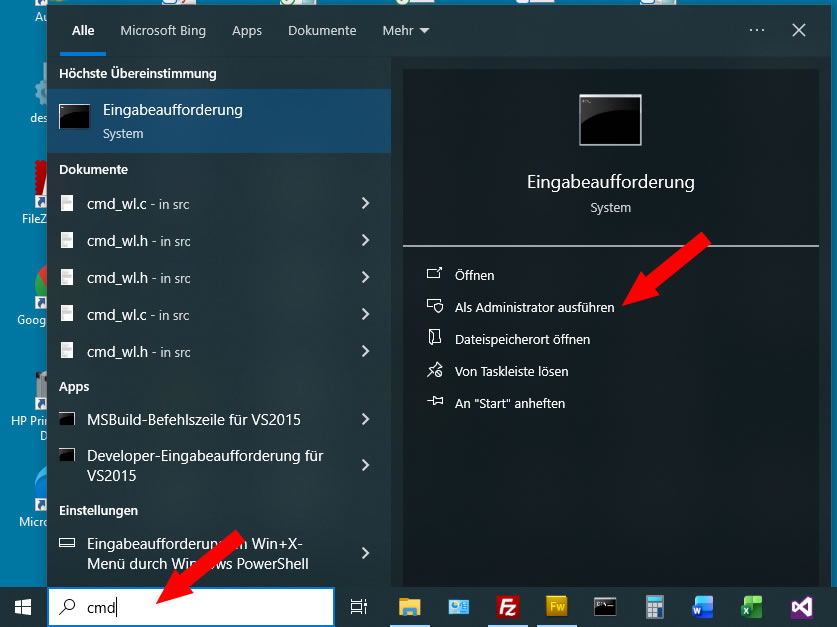
Task: Expand the Mehr dropdown
Action: 405,31
